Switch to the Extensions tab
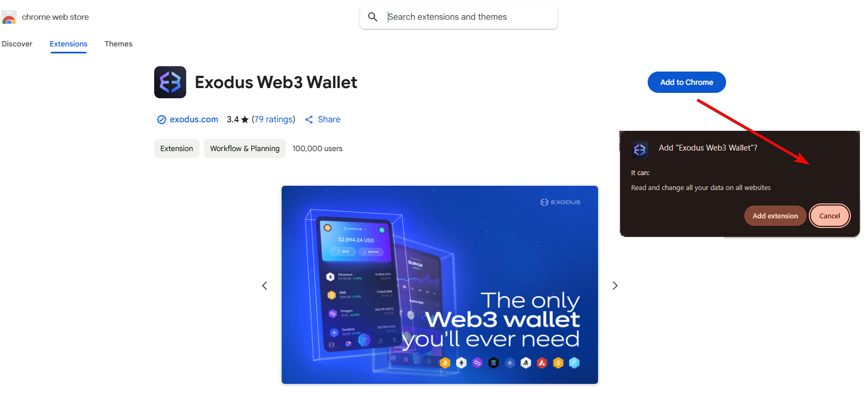This screenshot has height=394, width=868. [68, 44]
